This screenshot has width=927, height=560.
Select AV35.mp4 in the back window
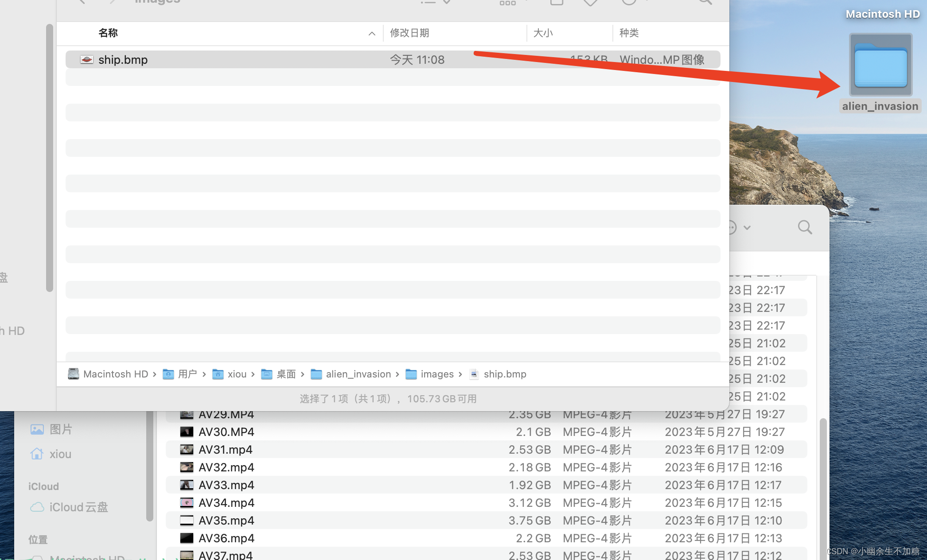point(486,520)
